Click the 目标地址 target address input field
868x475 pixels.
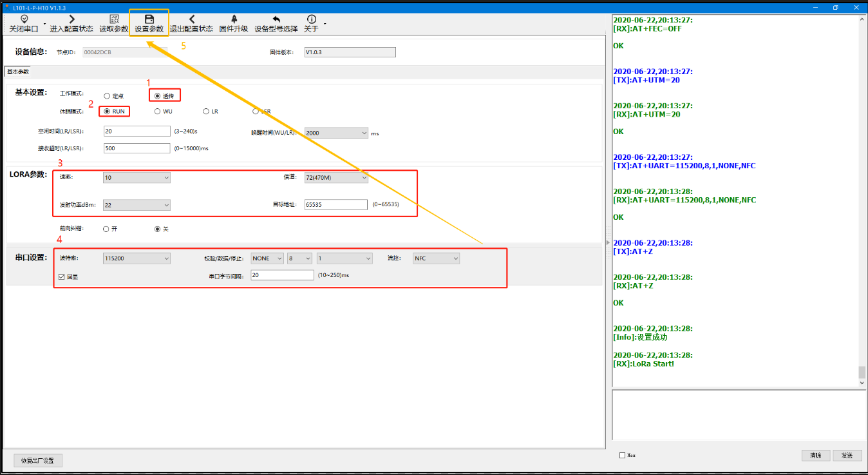335,204
